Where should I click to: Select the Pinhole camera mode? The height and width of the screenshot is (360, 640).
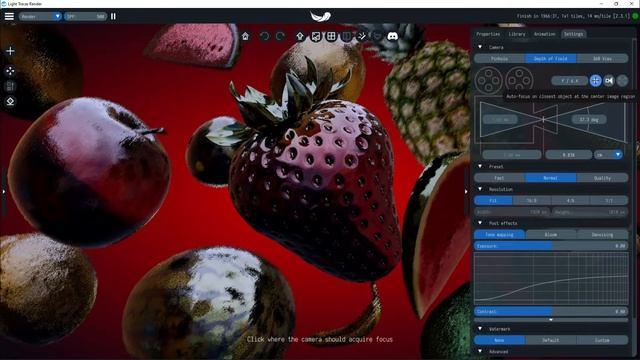[x=500, y=59]
